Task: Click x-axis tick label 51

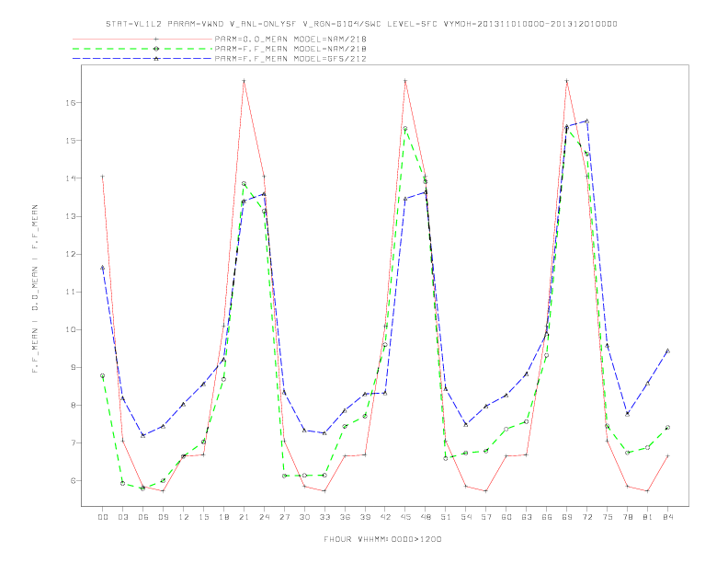Action: (x=446, y=517)
